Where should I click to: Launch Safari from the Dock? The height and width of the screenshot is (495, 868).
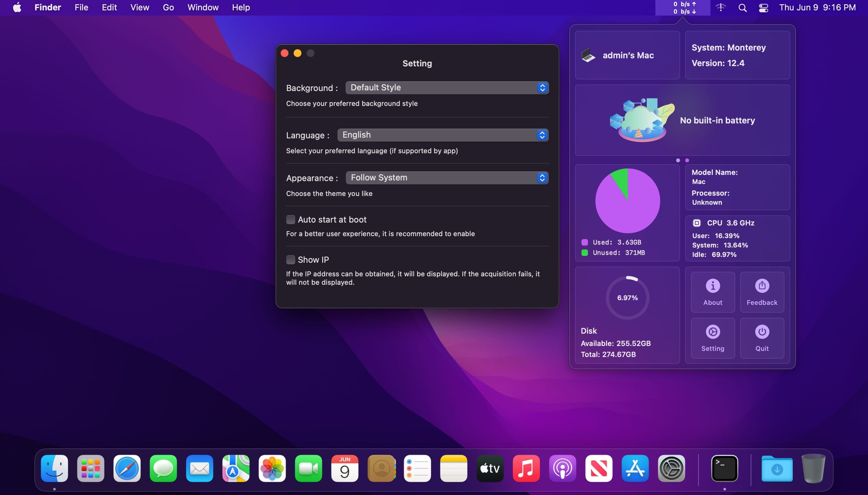pos(127,468)
